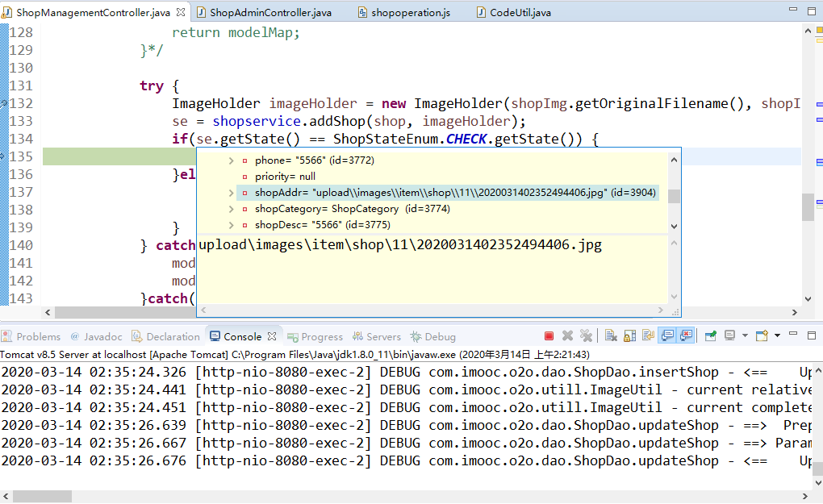Click the Clear Console icon

[x=611, y=335]
